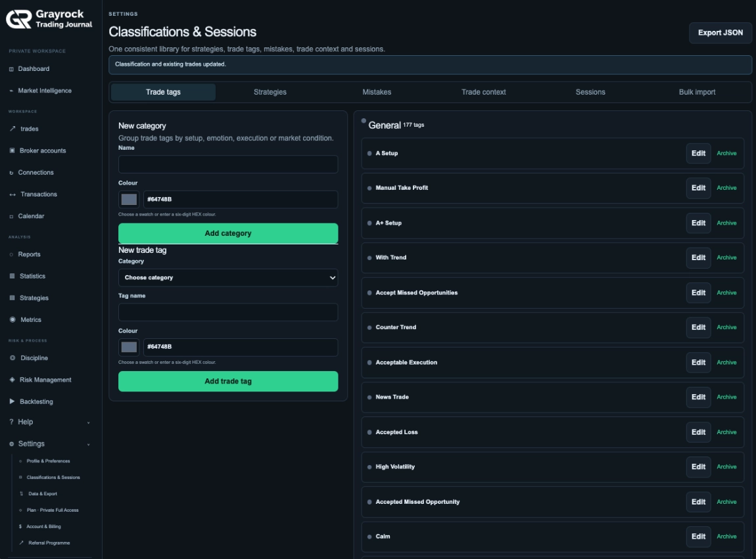The width and height of the screenshot is (756, 559).
Task: Open the Mistakes tab
Action: coord(377,92)
